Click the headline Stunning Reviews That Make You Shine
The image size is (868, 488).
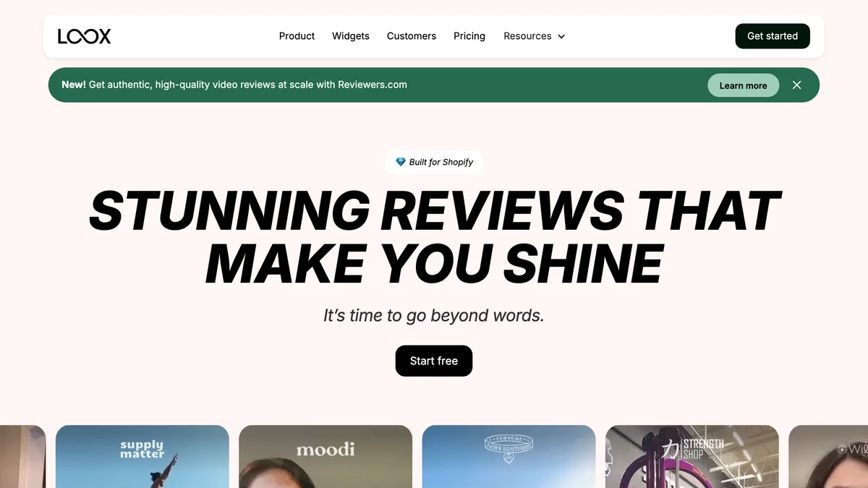434,237
